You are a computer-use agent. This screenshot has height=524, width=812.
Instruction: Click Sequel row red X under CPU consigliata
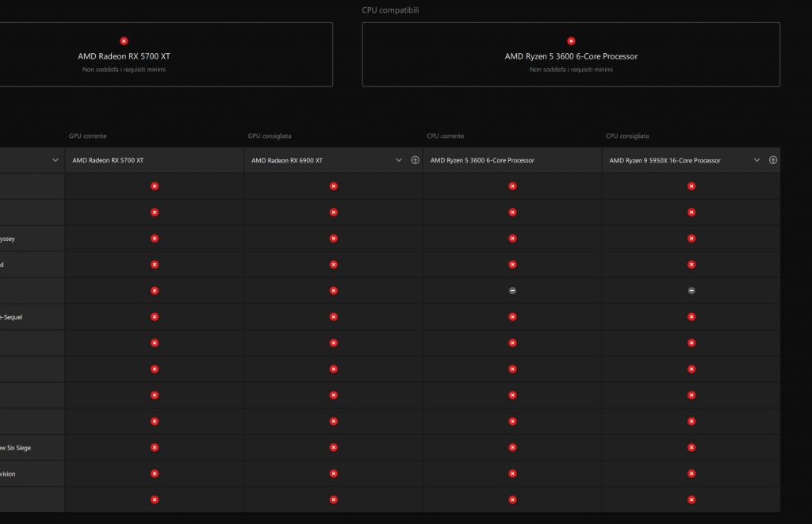click(x=691, y=317)
